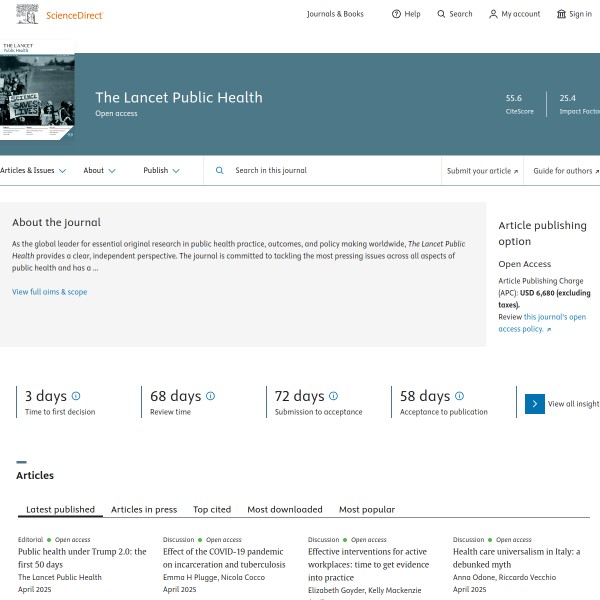Image resolution: width=600 pixels, height=600 pixels.
Task: Click info icon next to 3 days
Action: [76, 396]
